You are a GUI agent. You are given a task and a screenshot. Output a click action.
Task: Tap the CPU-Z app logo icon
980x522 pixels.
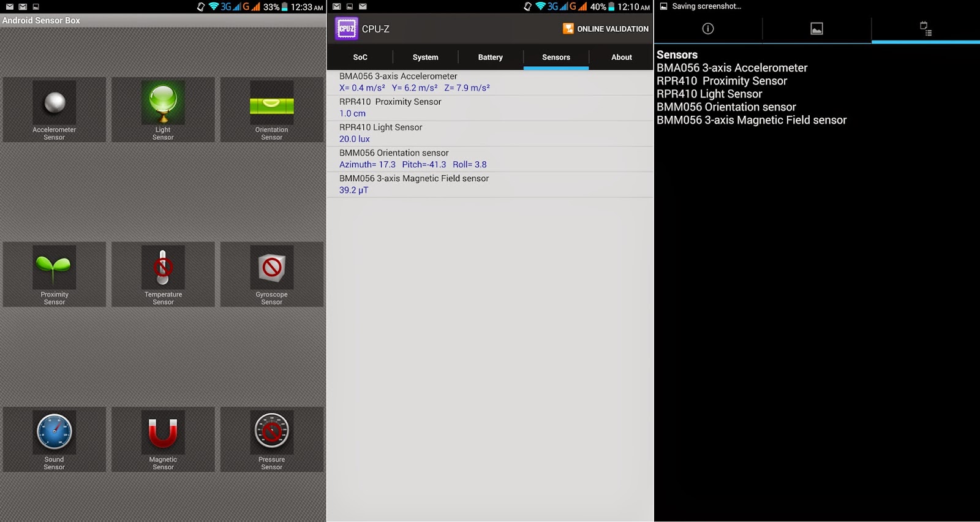[346, 29]
